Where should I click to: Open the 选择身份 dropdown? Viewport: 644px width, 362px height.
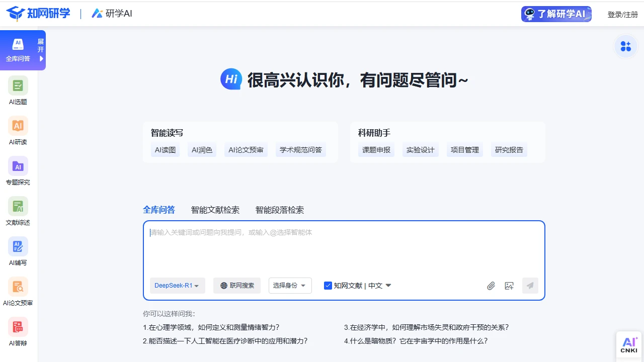point(290,285)
